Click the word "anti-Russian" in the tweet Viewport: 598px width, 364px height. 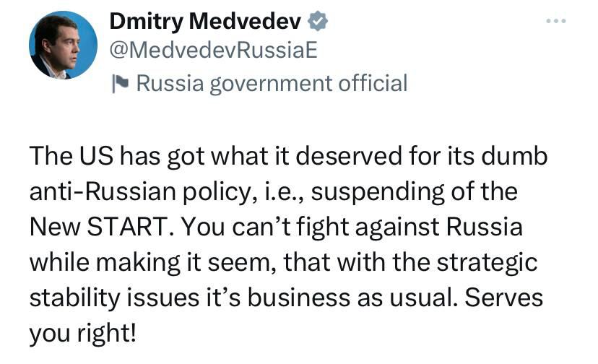103,191
